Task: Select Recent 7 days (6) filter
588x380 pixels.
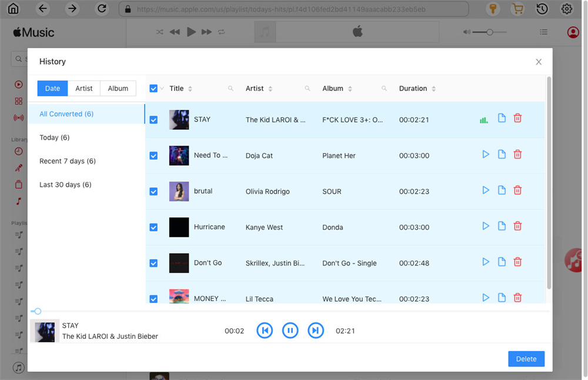Action: [x=86, y=161]
